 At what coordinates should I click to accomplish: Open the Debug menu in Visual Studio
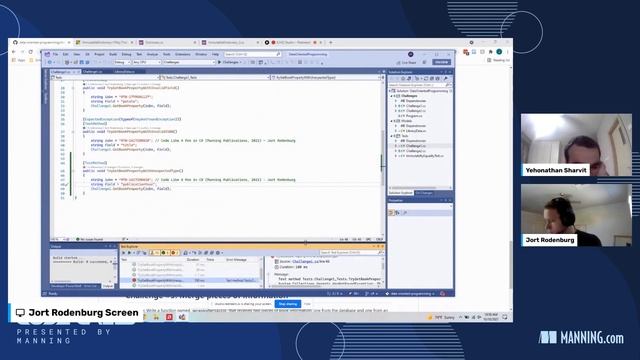127,54
